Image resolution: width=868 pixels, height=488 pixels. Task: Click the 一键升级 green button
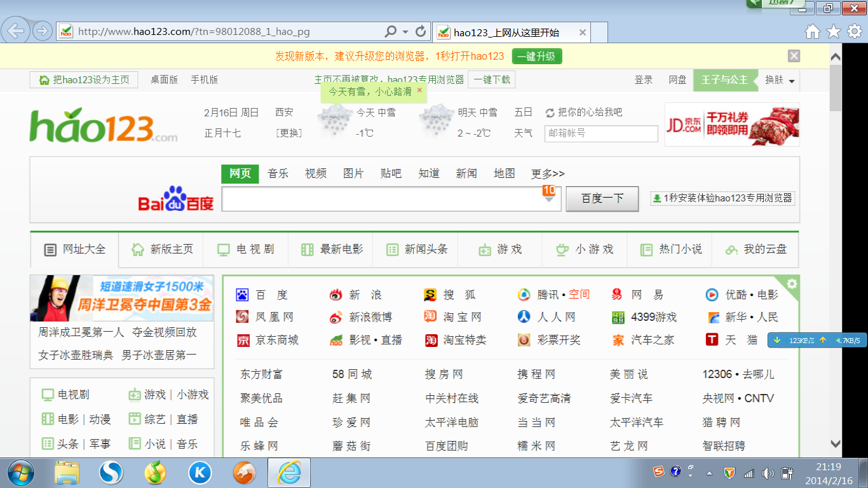537,56
